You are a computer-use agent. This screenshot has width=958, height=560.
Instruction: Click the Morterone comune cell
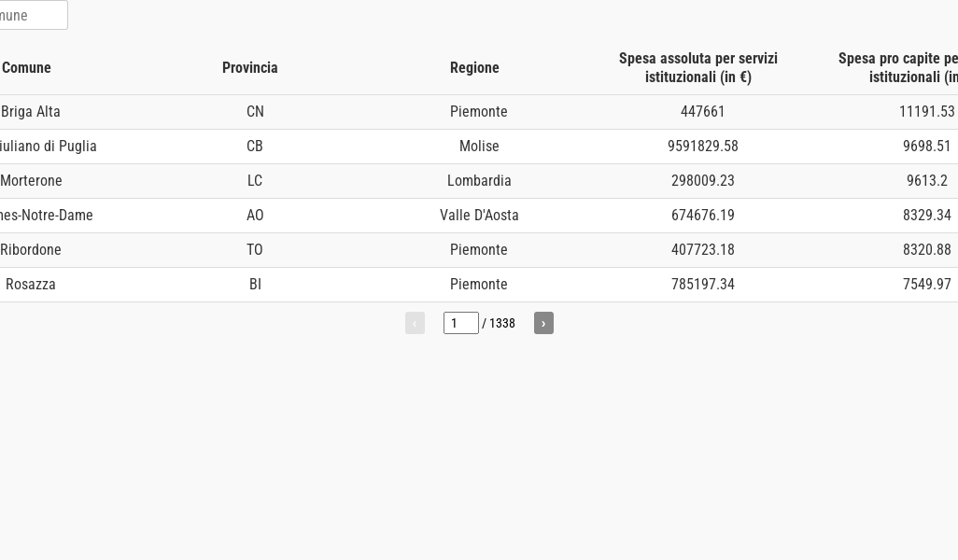(x=31, y=181)
